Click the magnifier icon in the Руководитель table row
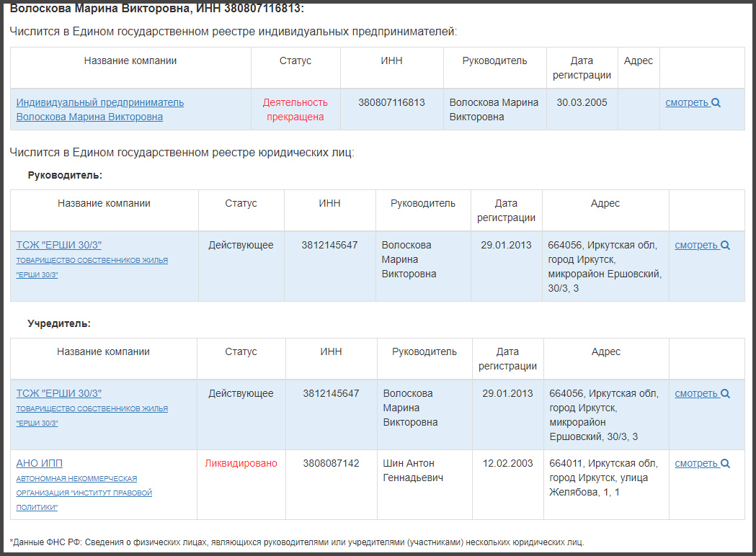The width and height of the screenshot is (756, 556). coord(726,246)
